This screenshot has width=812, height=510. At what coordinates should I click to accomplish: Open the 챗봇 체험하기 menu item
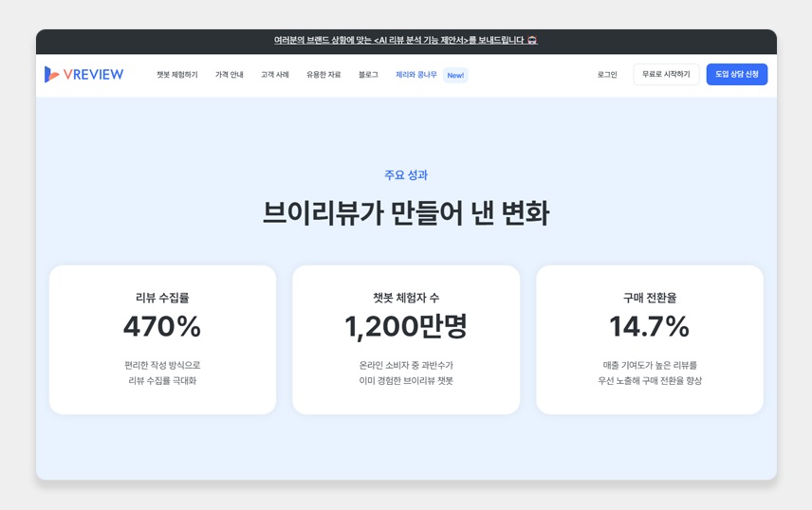(177, 75)
